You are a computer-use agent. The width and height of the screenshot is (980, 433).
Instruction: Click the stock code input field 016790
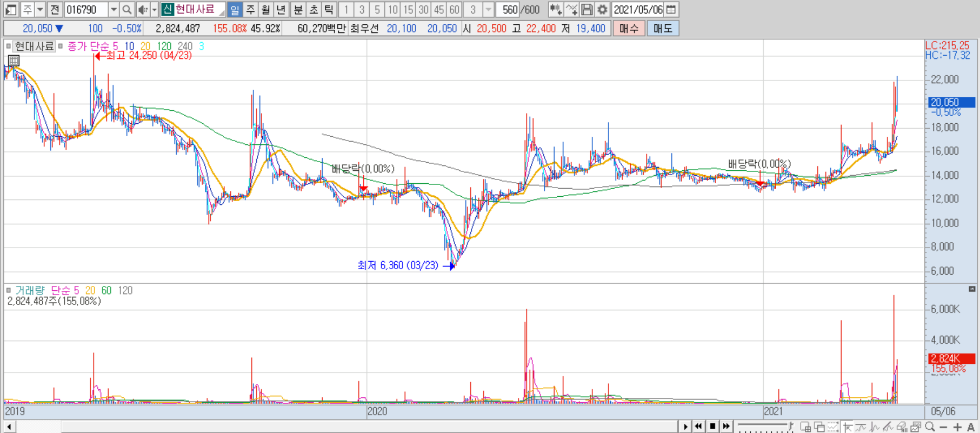[86, 10]
